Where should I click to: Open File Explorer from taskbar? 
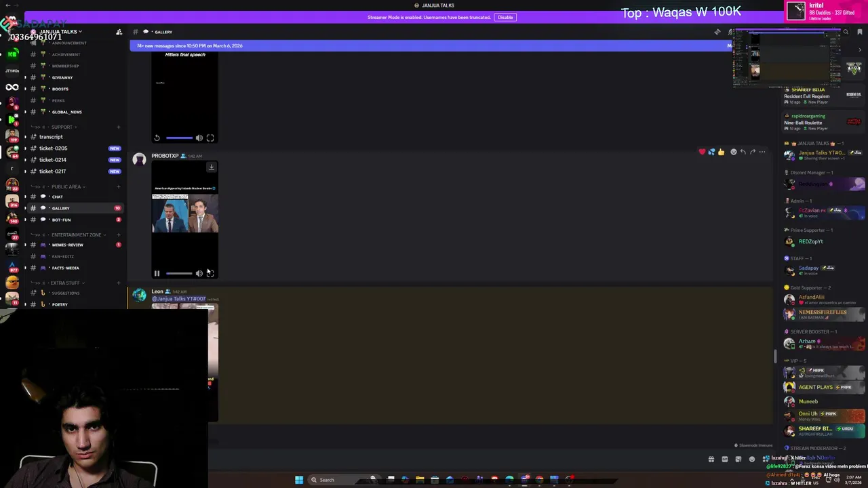click(x=420, y=480)
